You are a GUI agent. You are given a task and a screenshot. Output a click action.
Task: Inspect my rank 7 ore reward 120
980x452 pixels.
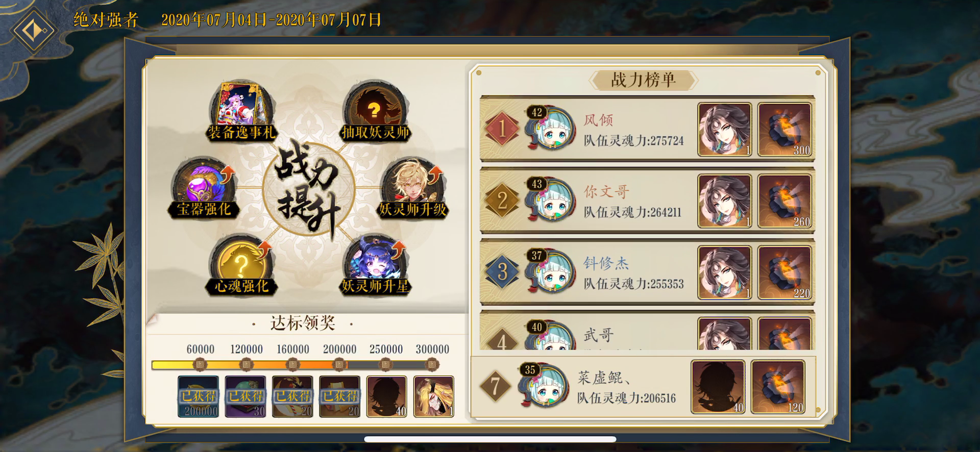(x=778, y=387)
